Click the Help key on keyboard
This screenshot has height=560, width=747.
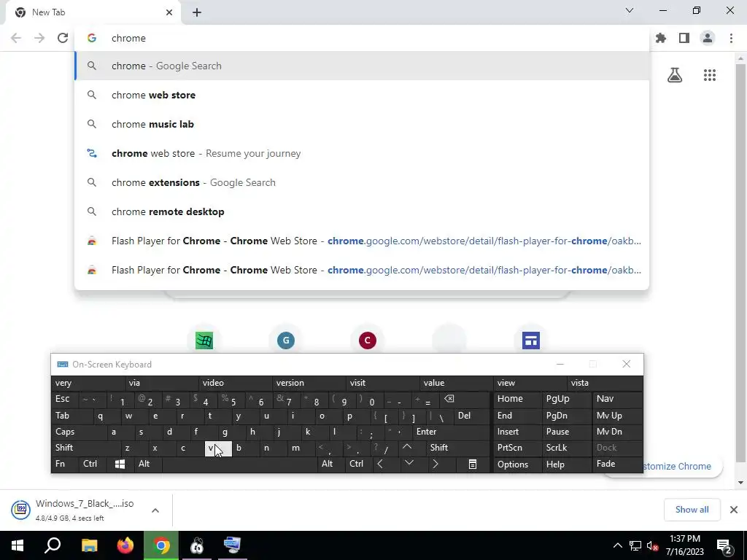tap(565, 464)
